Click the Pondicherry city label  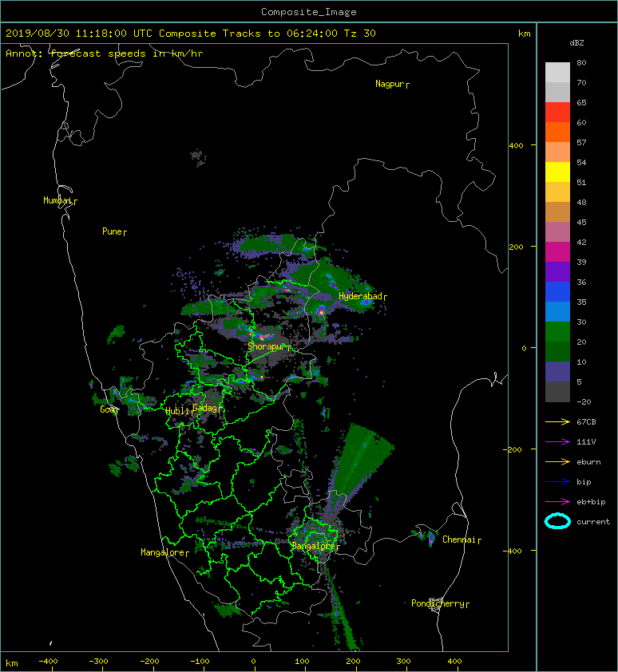pyautogui.click(x=440, y=604)
